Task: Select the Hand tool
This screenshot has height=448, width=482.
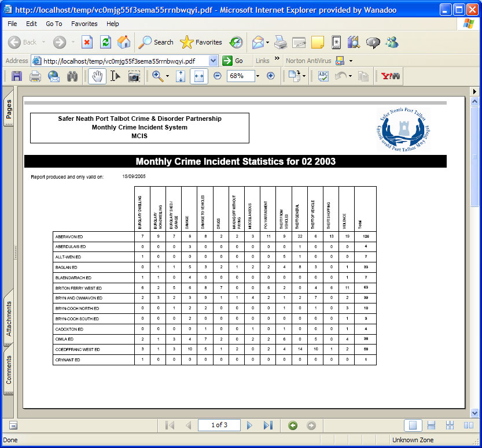Action: (97, 76)
